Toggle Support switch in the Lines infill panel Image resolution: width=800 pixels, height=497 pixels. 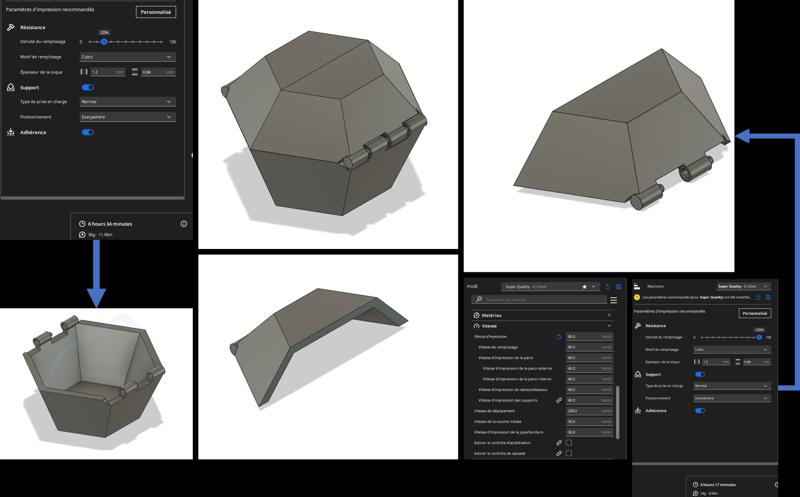(x=699, y=375)
